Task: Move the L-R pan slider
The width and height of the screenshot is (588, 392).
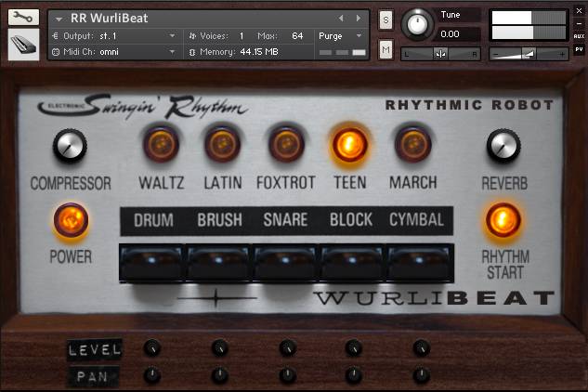Action: pos(440,54)
